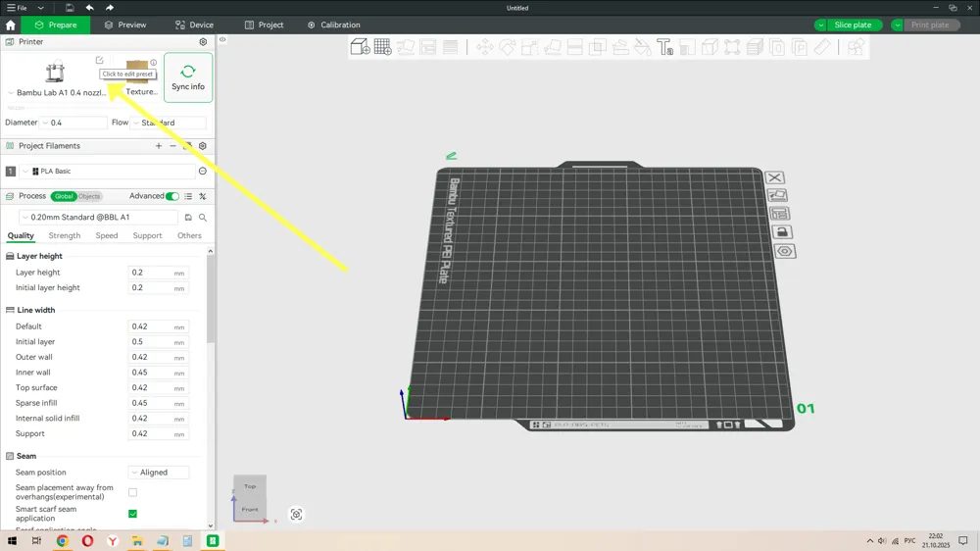Select the Measure ruler tool

[822, 47]
